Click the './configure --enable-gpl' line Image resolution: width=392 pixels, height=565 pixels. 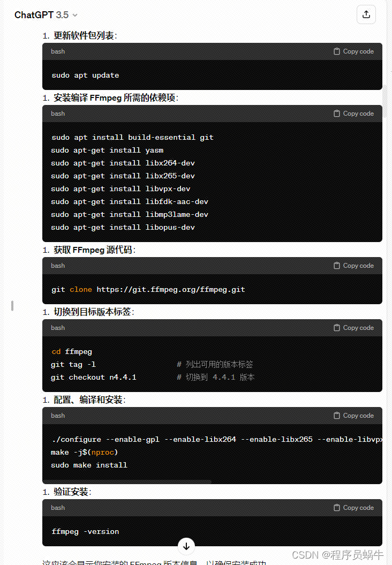click(x=216, y=439)
